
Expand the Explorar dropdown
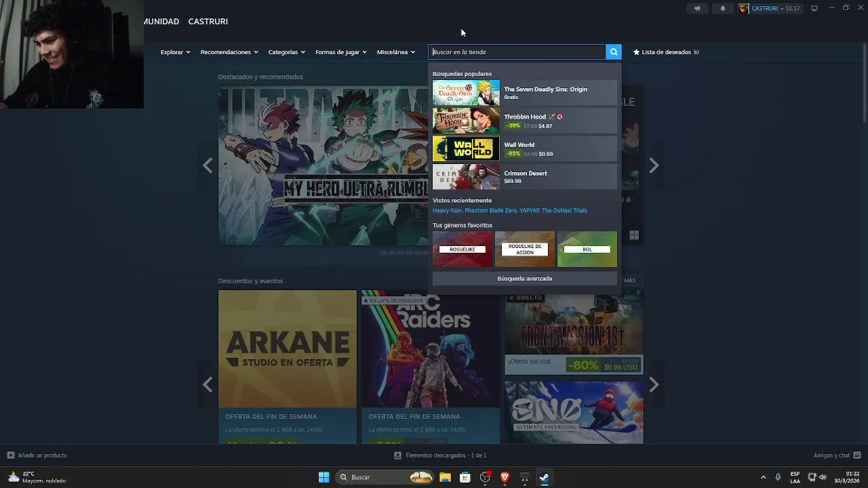click(x=175, y=52)
